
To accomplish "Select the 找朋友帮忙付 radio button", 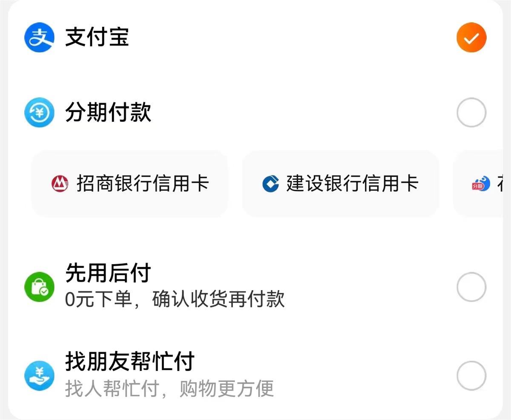I will point(471,376).
